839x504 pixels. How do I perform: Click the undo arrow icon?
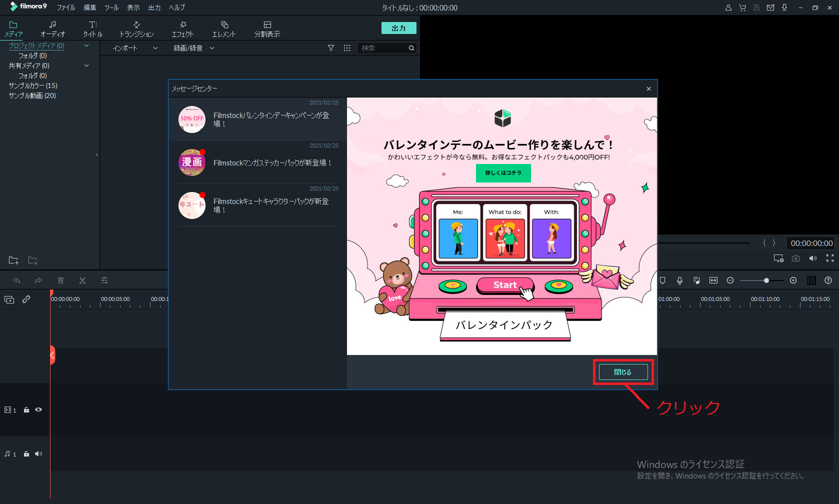point(16,280)
